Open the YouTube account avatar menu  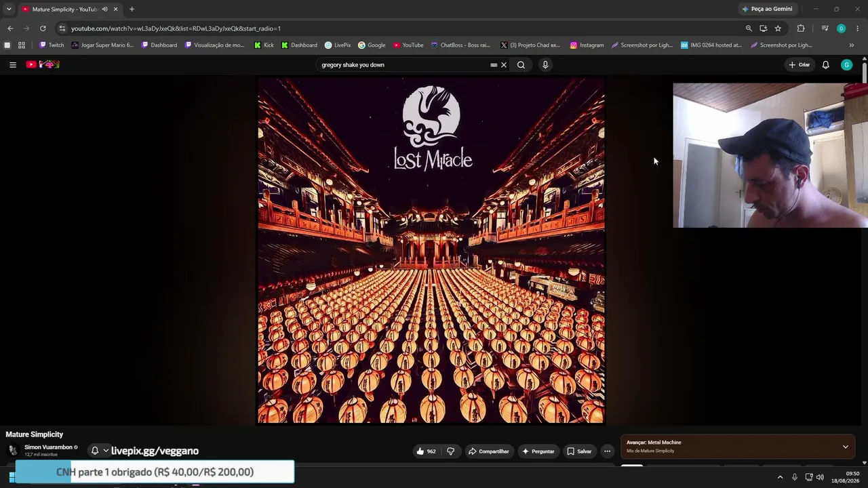click(846, 65)
